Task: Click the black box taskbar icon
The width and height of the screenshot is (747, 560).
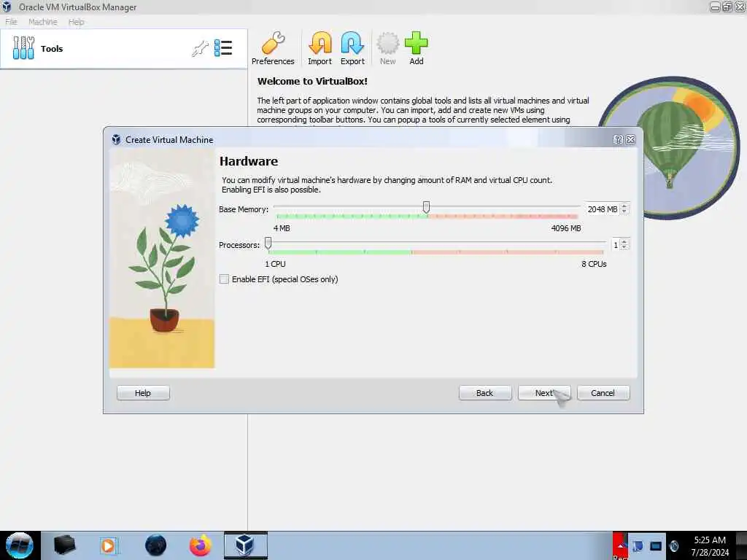Action: point(65,545)
